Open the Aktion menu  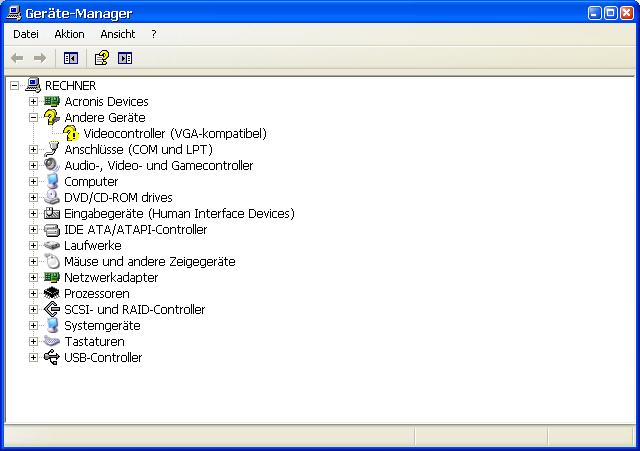pyautogui.click(x=69, y=34)
